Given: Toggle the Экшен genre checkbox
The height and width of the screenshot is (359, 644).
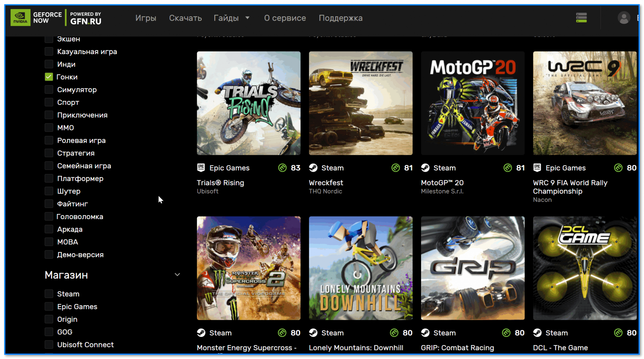Looking at the screenshot, I should pos(49,39).
